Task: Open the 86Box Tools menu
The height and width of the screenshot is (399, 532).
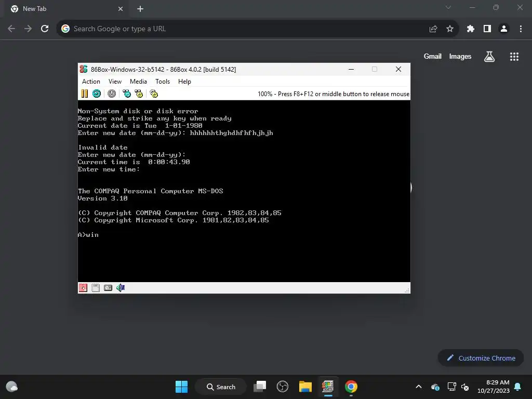Action: pos(163,82)
